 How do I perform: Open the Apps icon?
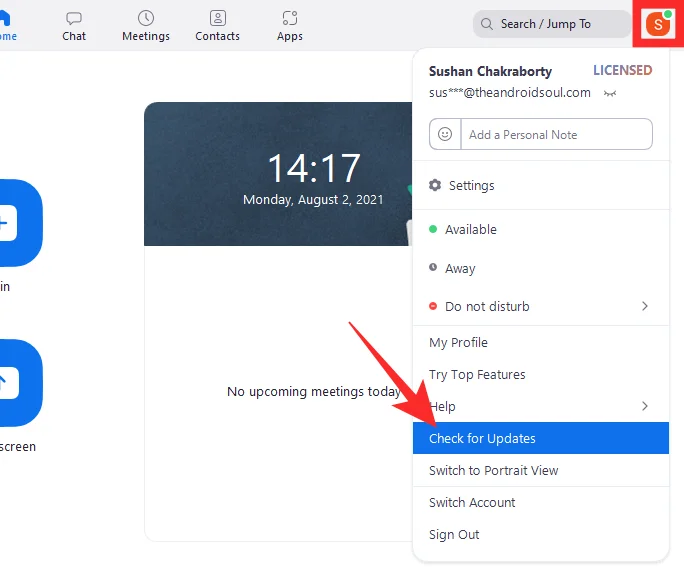click(x=290, y=18)
